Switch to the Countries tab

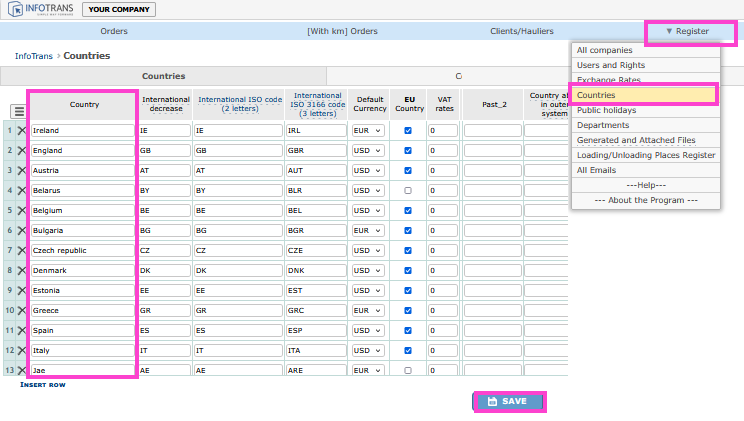pos(163,76)
